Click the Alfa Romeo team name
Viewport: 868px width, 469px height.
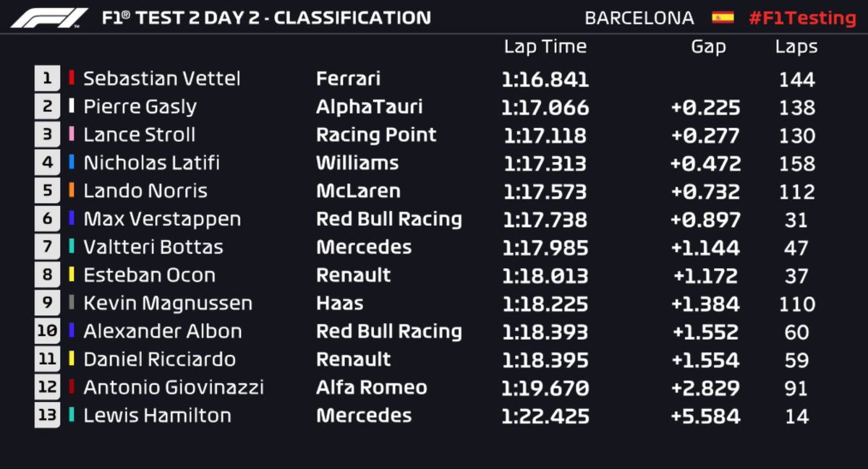(371, 387)
